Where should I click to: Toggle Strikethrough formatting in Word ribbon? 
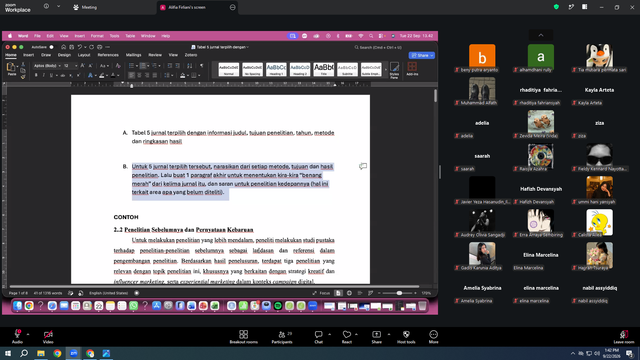pos(62,76)
